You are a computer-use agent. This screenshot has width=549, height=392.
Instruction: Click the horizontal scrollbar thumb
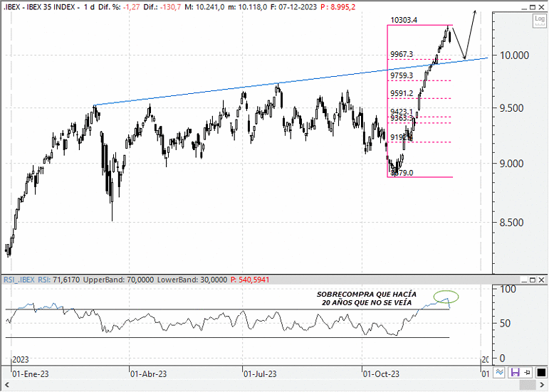[527, 385]
